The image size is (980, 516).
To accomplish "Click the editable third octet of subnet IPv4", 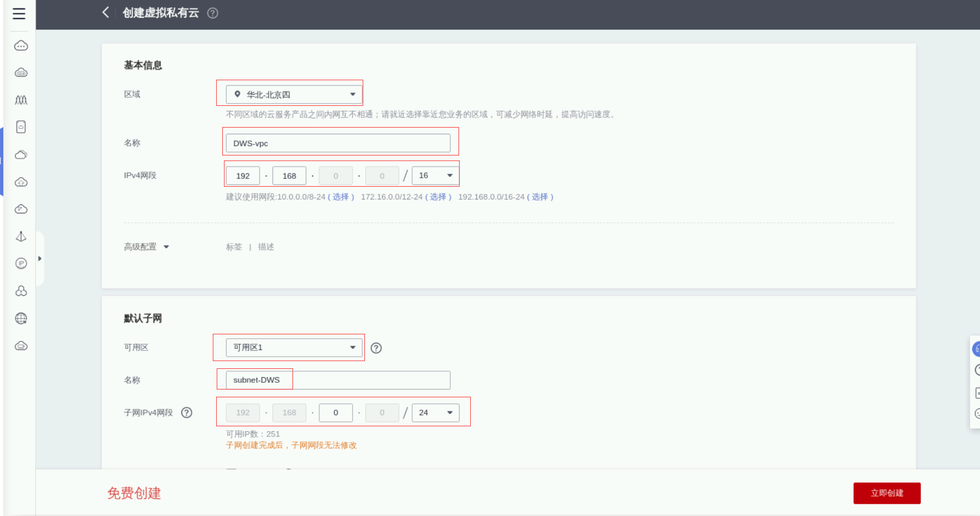I will coord(336,412).
